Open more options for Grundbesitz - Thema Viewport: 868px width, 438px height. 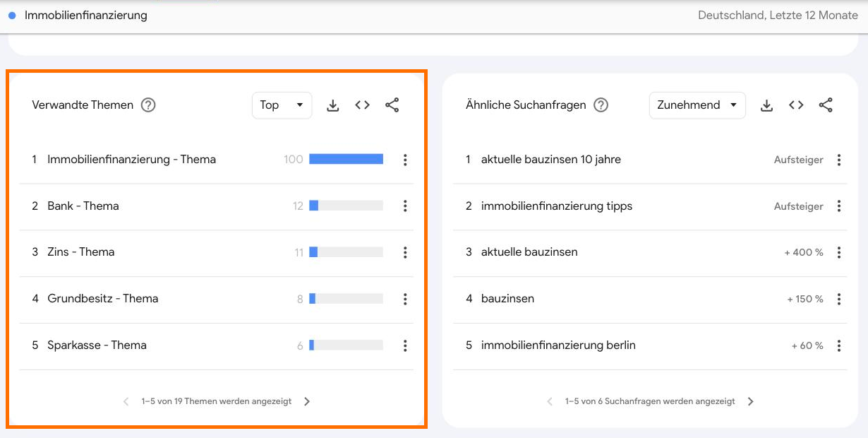[405, 299]
